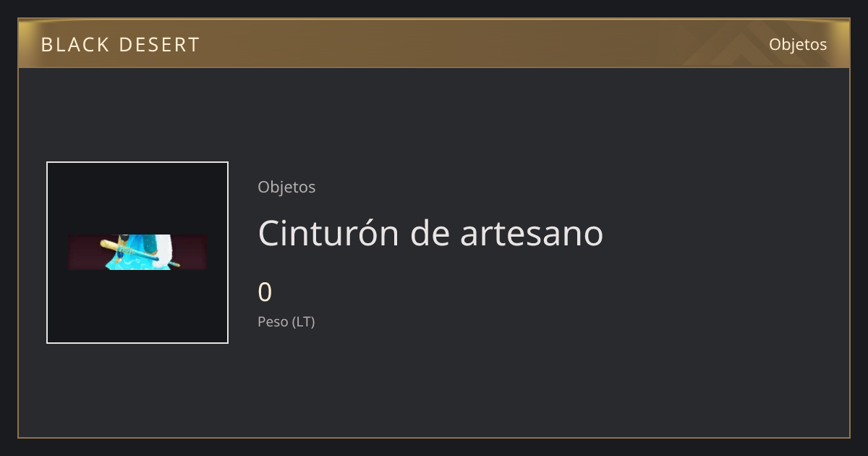Click the word BLACK in header
The width and height of the screenshot is (868, 456).
(73, 45)
